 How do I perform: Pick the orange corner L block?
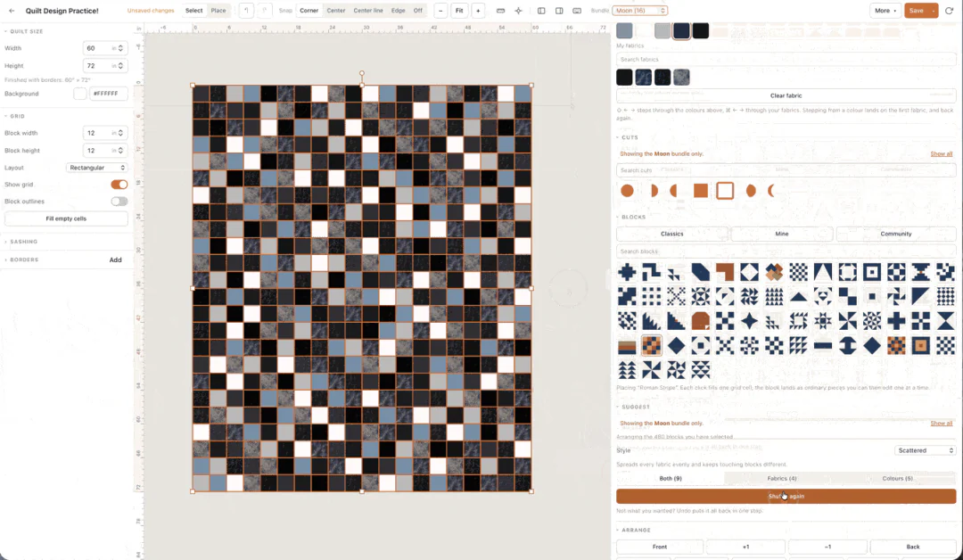pos(725,271)
